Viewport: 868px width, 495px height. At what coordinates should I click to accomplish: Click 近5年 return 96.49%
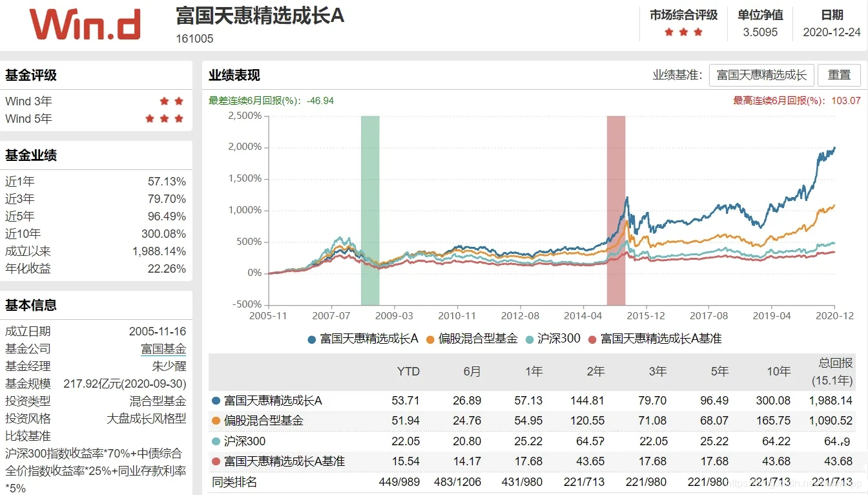(167, 216)
